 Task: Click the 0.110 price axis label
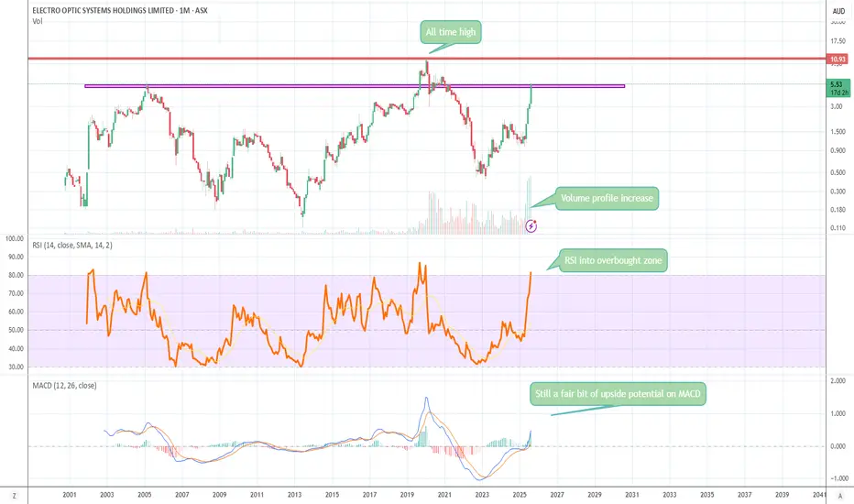838,228
